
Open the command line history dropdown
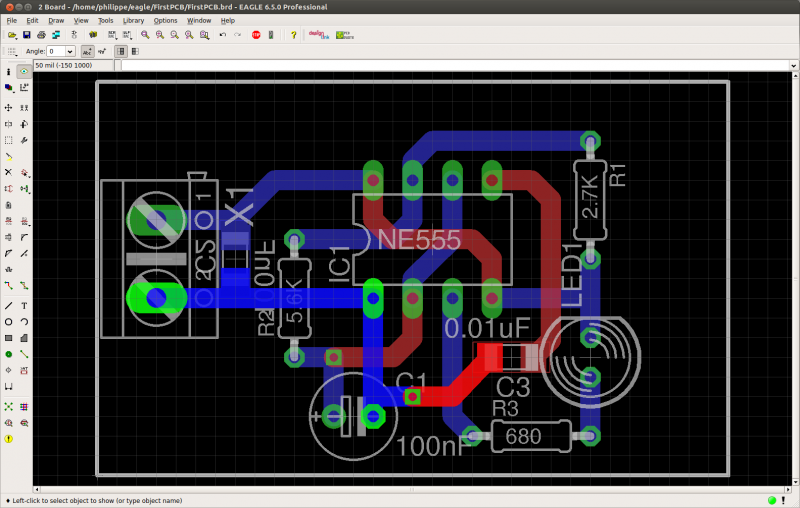(x=793, y=65)
